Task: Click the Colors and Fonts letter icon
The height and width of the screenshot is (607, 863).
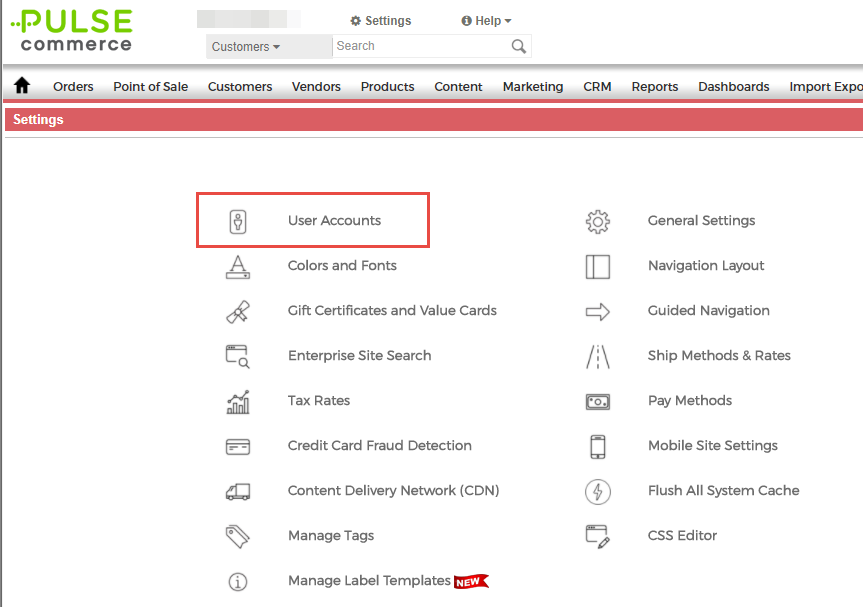Action: pos(238,267)
